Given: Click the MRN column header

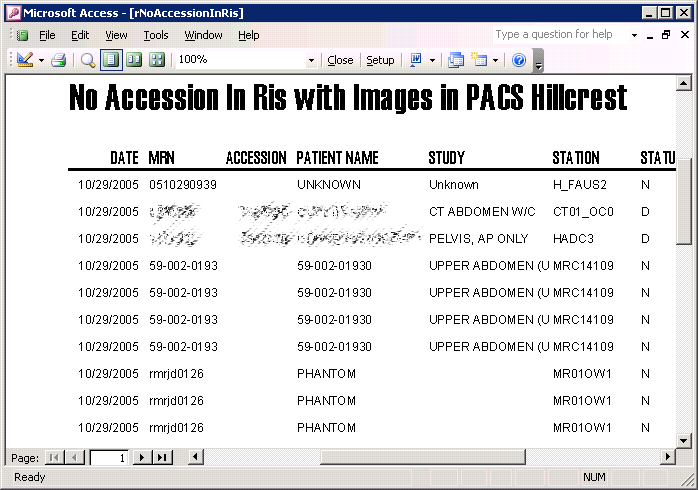Looking at the screenshot, I should [162, 158].
